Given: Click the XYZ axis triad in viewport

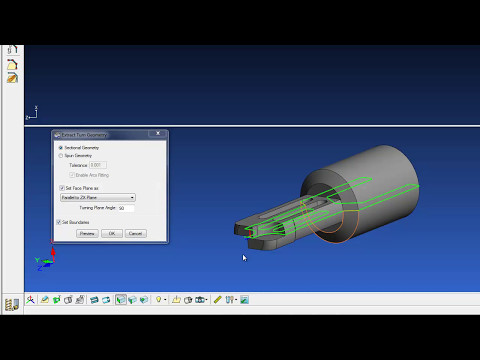Looking at the screenshot, I should 45,257.
